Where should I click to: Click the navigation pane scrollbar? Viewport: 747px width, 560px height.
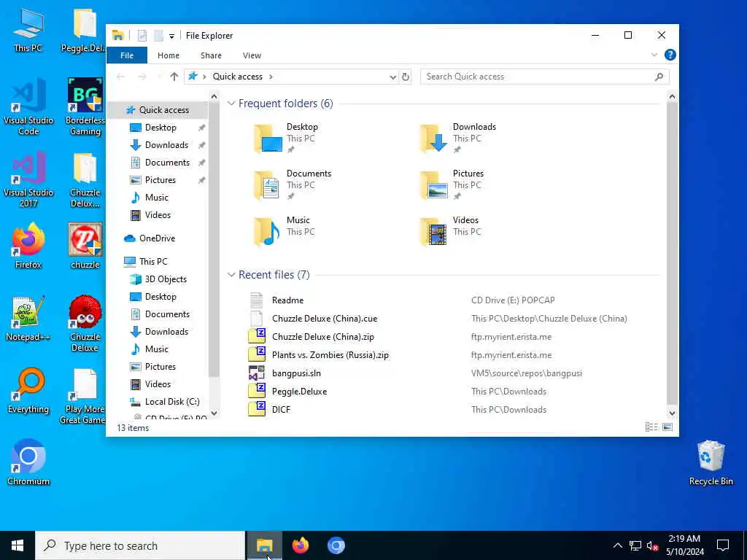coord(214,241)
